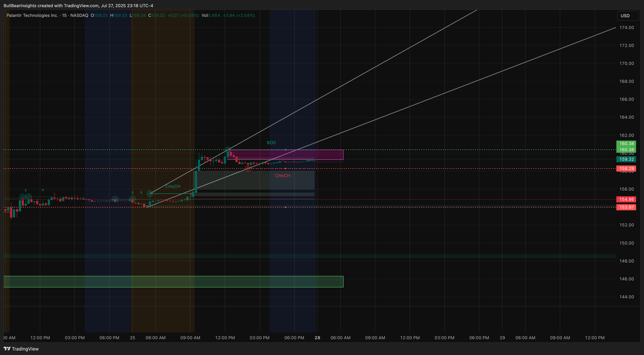Click the 158.29 red price label
The width and height of the screenshot is (644, 355).
point(626,169)
